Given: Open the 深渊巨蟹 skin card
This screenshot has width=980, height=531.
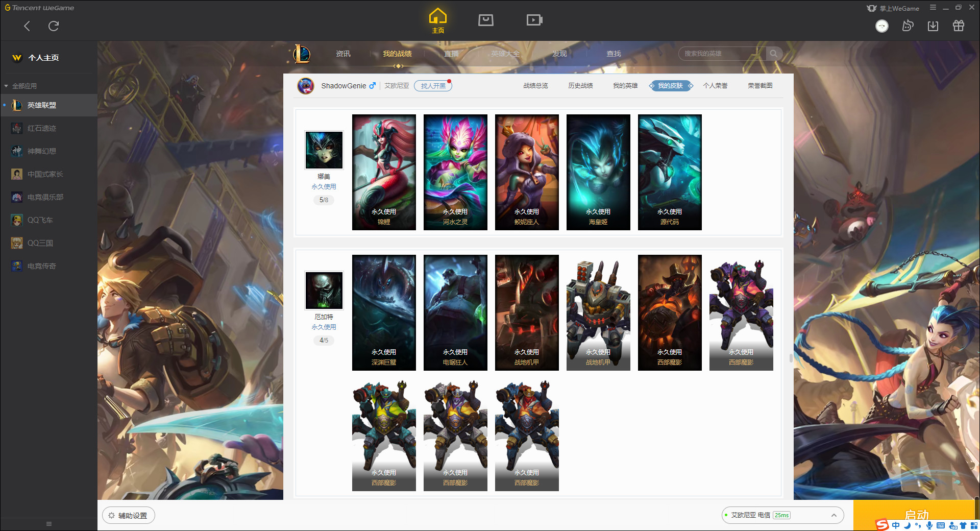Looking at the screenshot, I should click(384, 312).
